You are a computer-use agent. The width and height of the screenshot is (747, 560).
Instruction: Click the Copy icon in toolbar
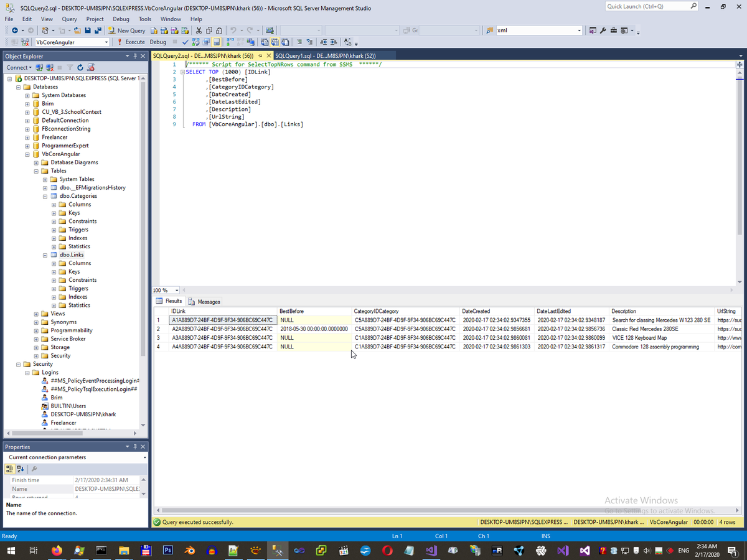point(209,30)
